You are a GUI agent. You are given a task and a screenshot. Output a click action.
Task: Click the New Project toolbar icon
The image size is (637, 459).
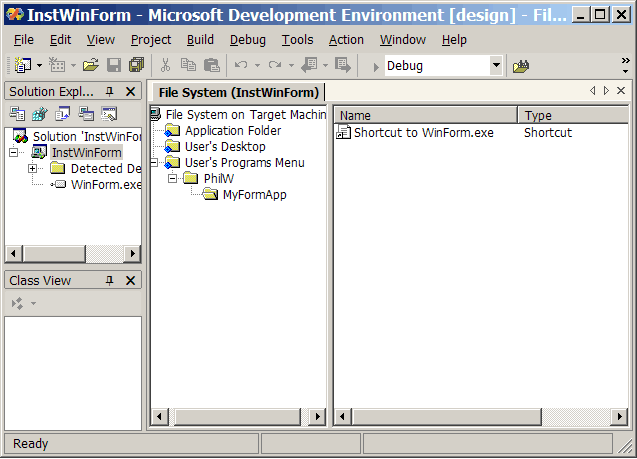(x=22, y=65)
